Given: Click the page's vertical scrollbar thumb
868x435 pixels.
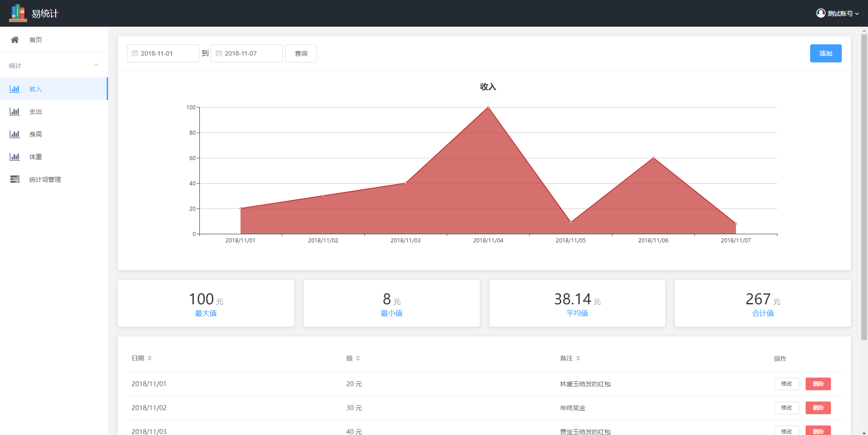Looking at the screenshot, I should (x=864, y=185).
